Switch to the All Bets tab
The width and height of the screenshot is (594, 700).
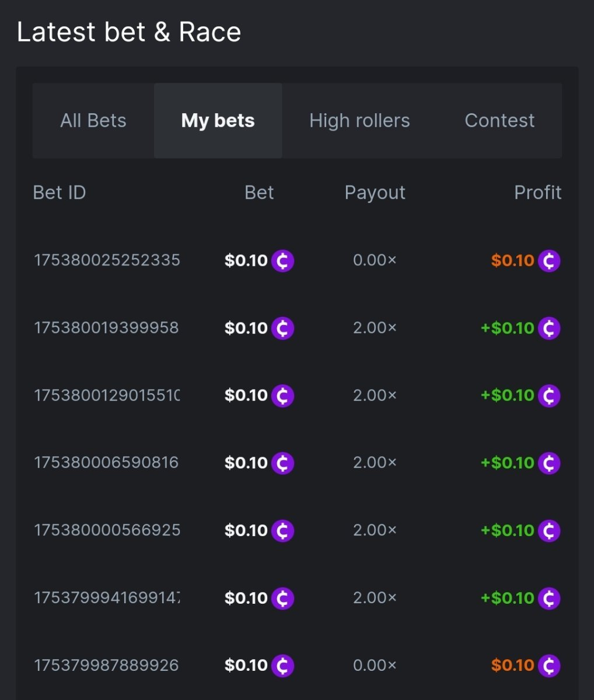[93, 121]
